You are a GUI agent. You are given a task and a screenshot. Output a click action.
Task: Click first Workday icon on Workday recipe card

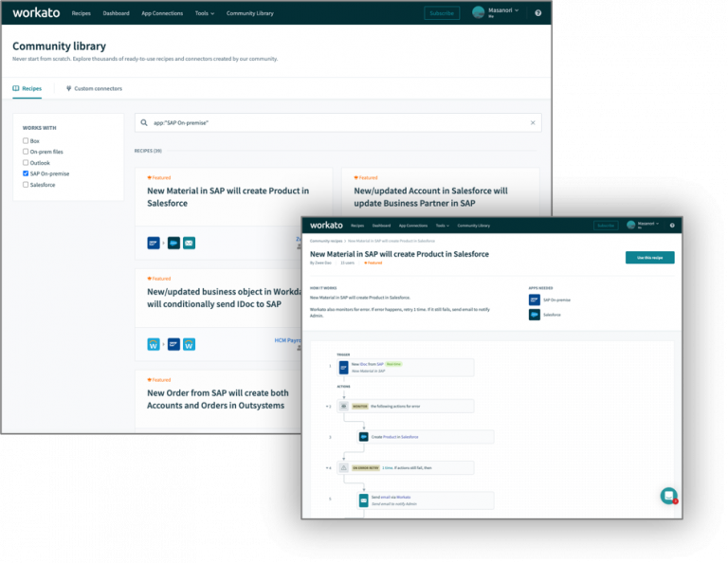pyautogui.click(x=154, y=344)
